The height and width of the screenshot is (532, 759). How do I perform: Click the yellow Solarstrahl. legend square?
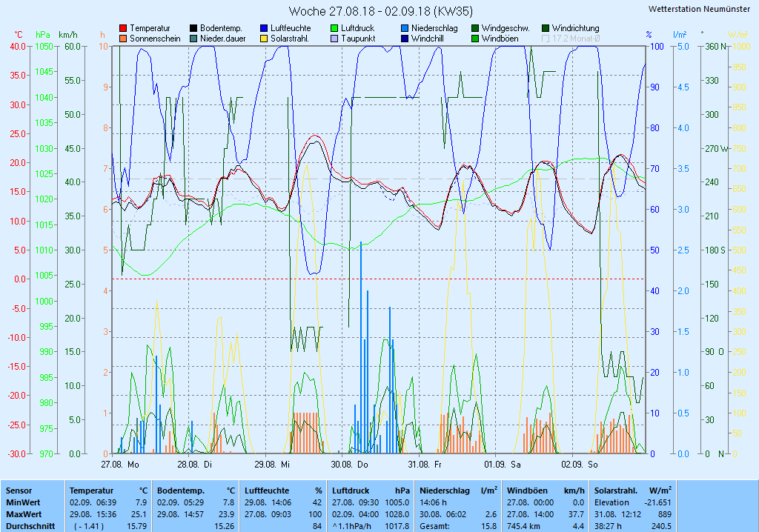(x=264, y=39)
